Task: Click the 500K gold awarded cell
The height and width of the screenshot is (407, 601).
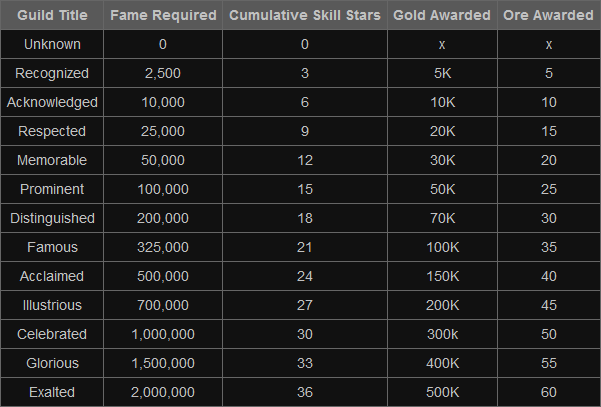Action: (x=442, y=393)
